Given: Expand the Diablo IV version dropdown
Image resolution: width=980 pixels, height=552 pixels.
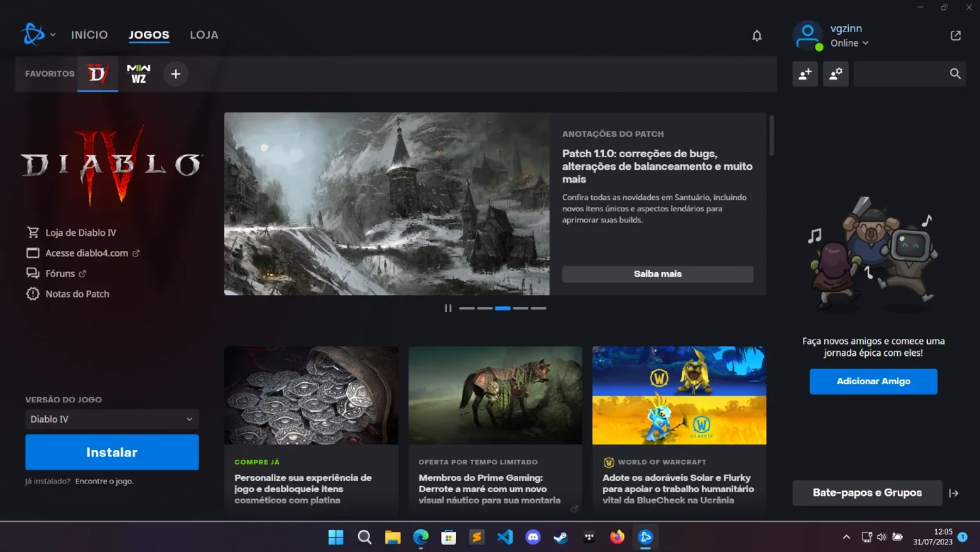Looking at the screenshot, I should click(112, 419).
